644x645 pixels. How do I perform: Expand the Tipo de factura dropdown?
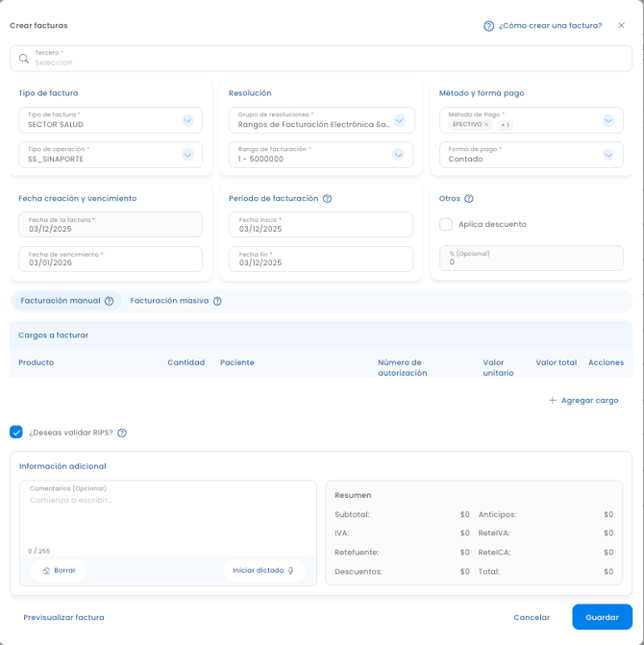coord(187,120)
